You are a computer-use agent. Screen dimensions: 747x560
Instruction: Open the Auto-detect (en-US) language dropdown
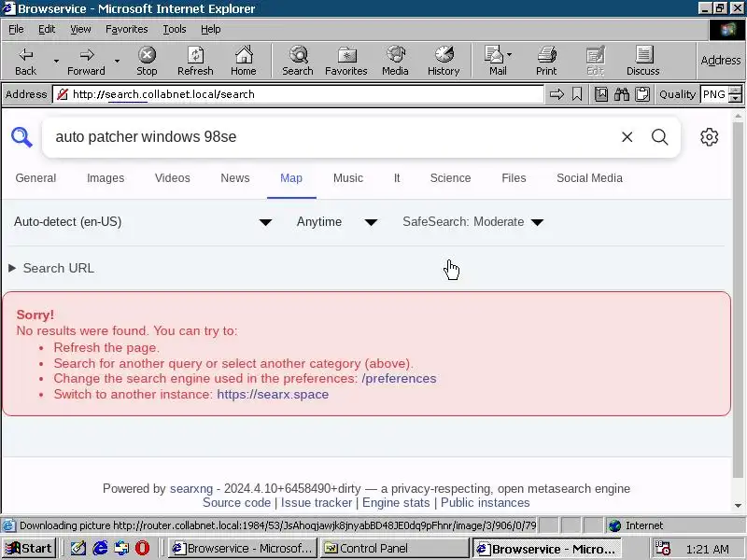tap(143, 222)
